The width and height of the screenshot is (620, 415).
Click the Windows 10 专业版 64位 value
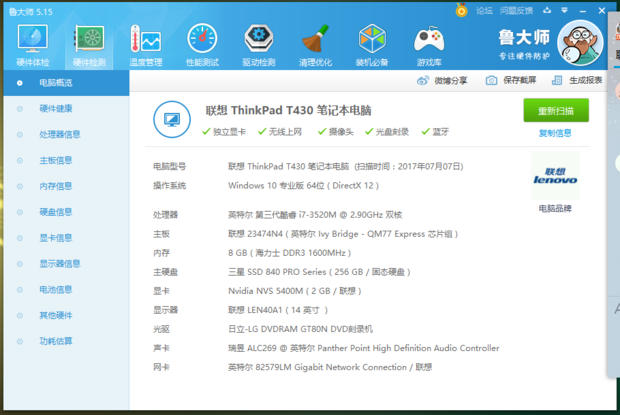[x=303, y=186]
